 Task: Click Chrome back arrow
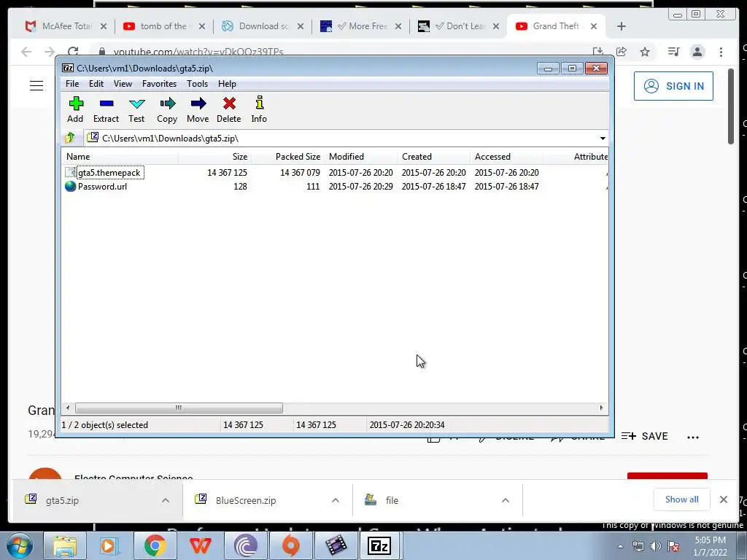pos(26,52)
